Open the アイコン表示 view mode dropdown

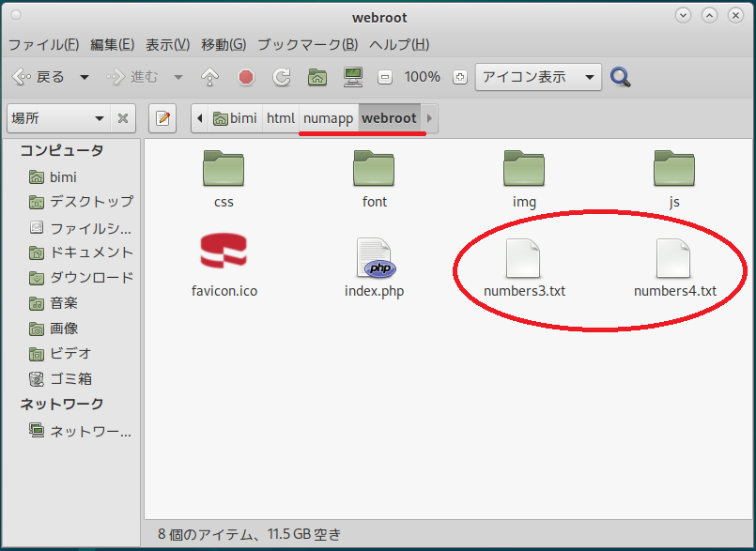tap(537, 77)
